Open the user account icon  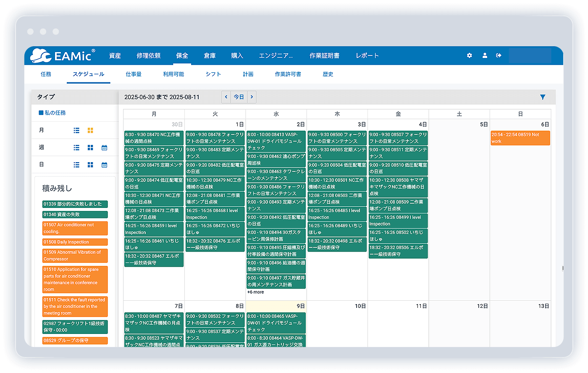pos(485,55)
